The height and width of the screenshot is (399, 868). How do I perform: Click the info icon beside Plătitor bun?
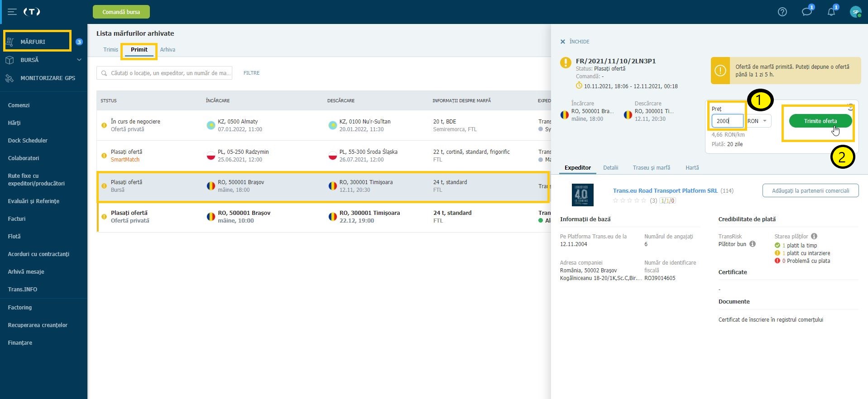click(753, 244)
